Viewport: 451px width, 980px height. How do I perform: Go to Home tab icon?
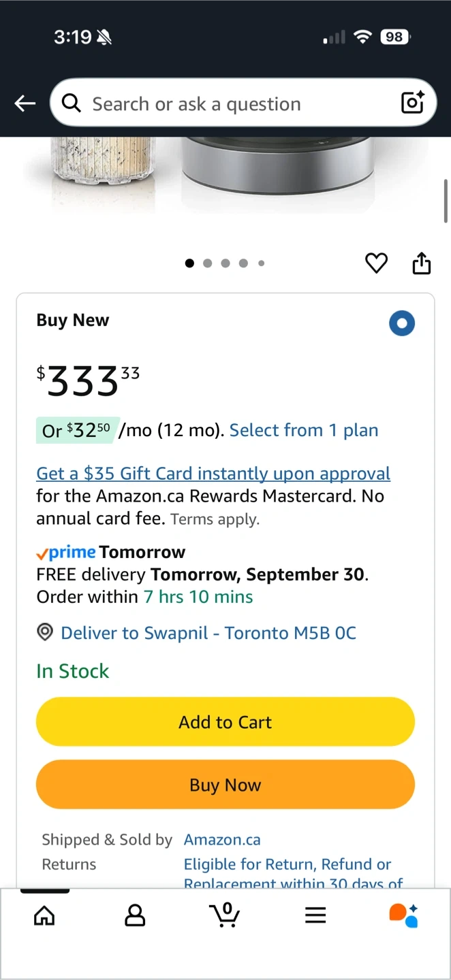coord(44,915)
